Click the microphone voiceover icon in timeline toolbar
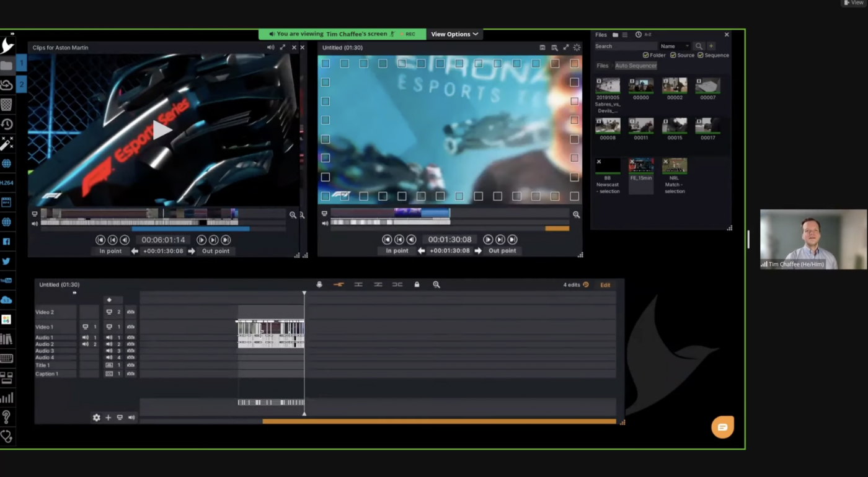Image resolution: width=868 pixels, height=477 pixels. (x=319, y=284)
